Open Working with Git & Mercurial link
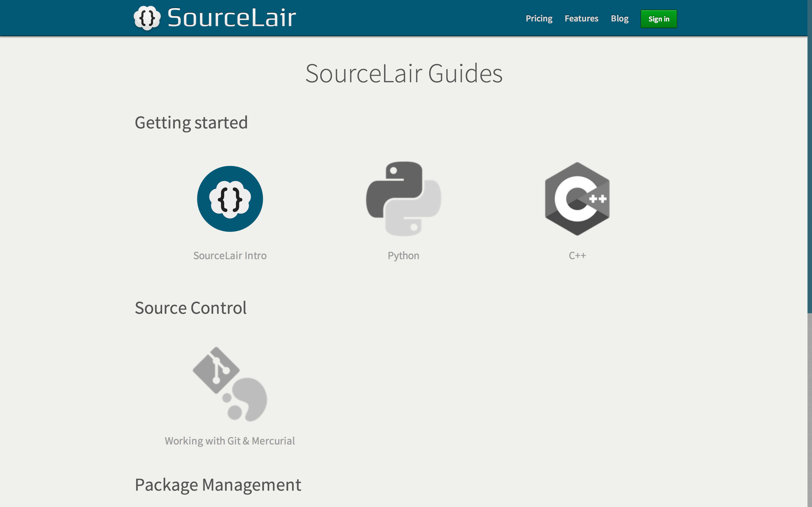The image size is (812, 507). coord(230,441)
